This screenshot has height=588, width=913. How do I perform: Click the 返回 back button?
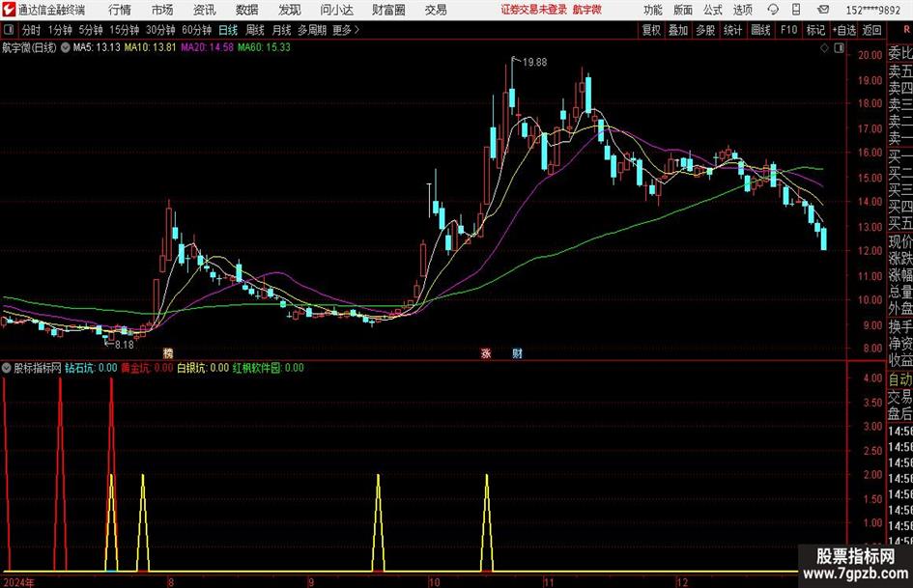[871, 30]
